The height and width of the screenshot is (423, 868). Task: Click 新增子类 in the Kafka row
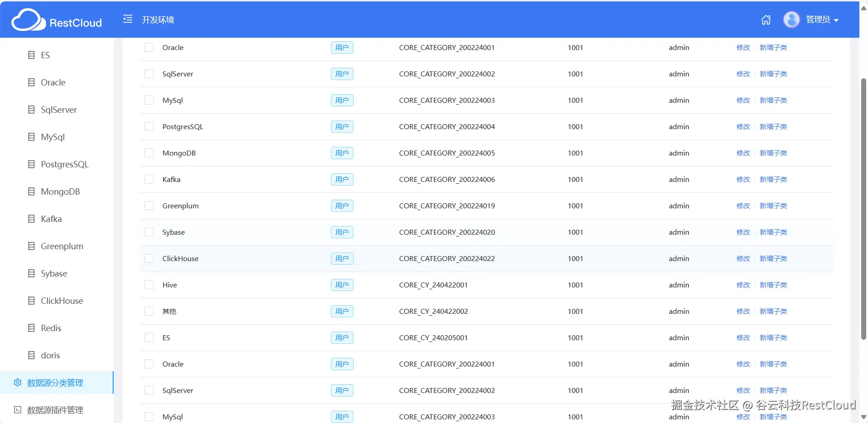pyautogui.click(x=773, y=179)
